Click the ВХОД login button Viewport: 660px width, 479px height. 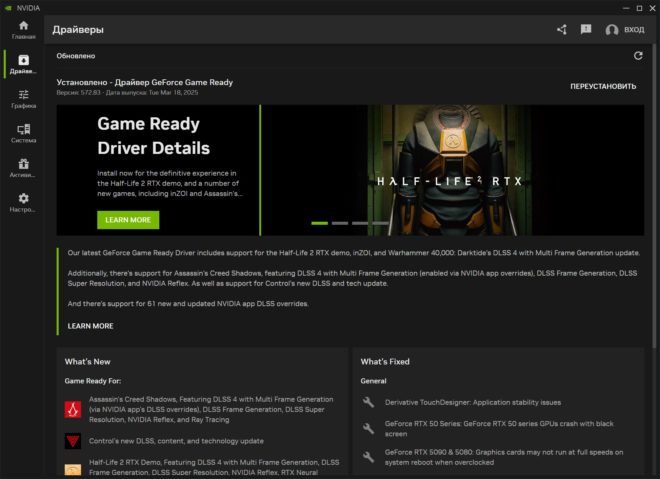634,29
